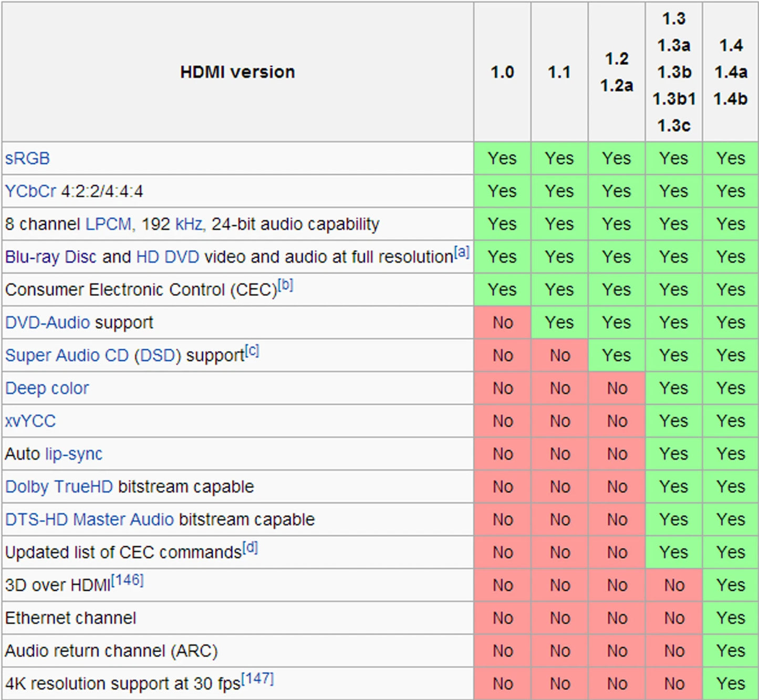Viewport: 759px width, 700px height.
Task: Click the DSD link
Action: pyautogui.click(x=157, y=356)
